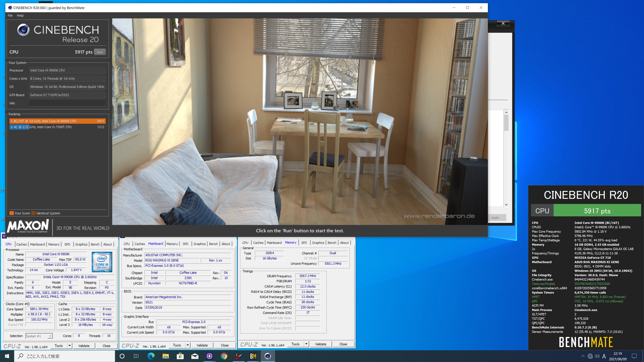The image size is (644, 362).
Task: Select ranking row for Core i5-7500T 1212
Action: click(x=57, y=127)
